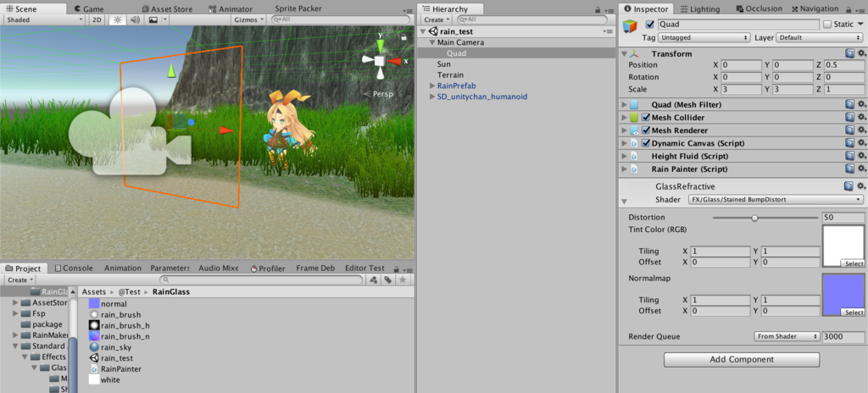Collapse Main Camera in Hierarchy
Viewport: 868px width, 393px height.
pyautogui.click(x=432, y=42)
